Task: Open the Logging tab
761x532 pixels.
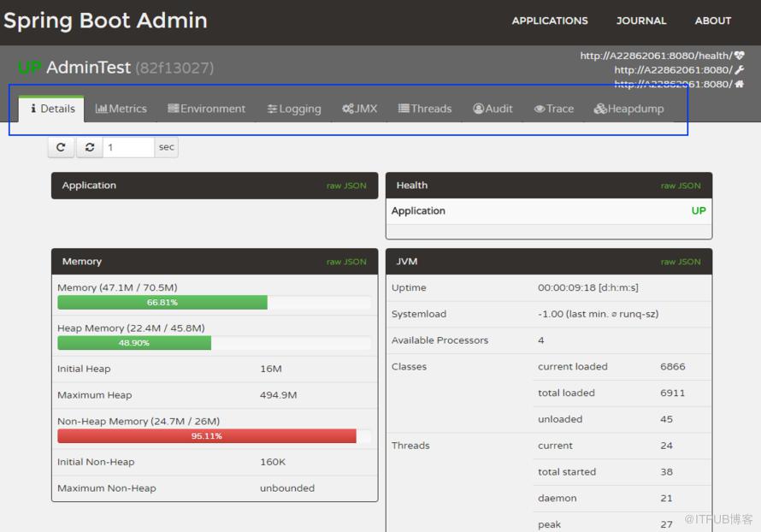Action: (294, 109)
